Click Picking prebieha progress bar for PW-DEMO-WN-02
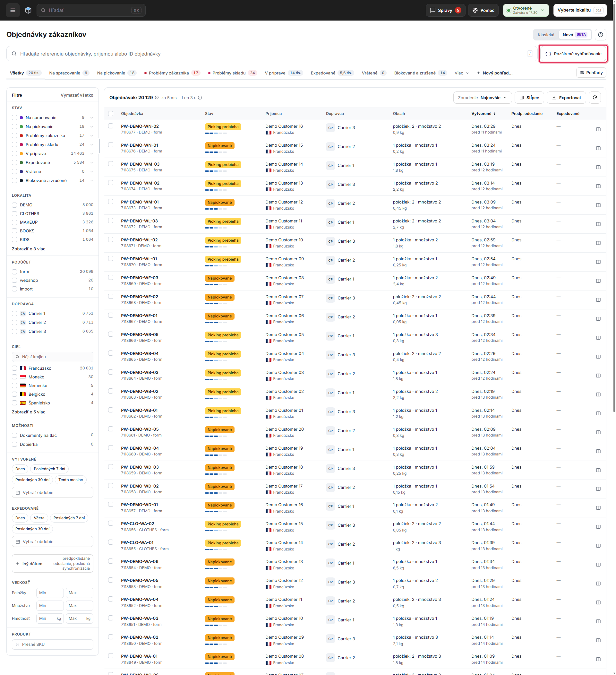The height and width of the screenshot is (675, 616). tap(216, 133)
